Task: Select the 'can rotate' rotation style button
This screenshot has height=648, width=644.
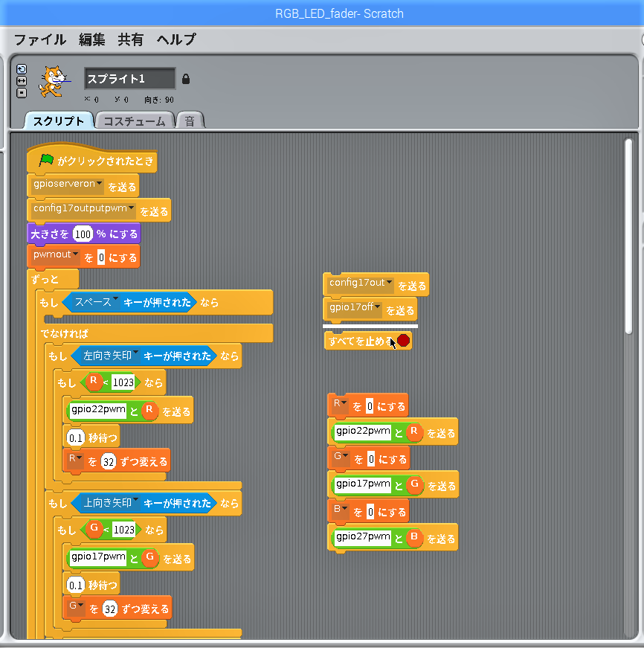Action: (x=22, y=69)
